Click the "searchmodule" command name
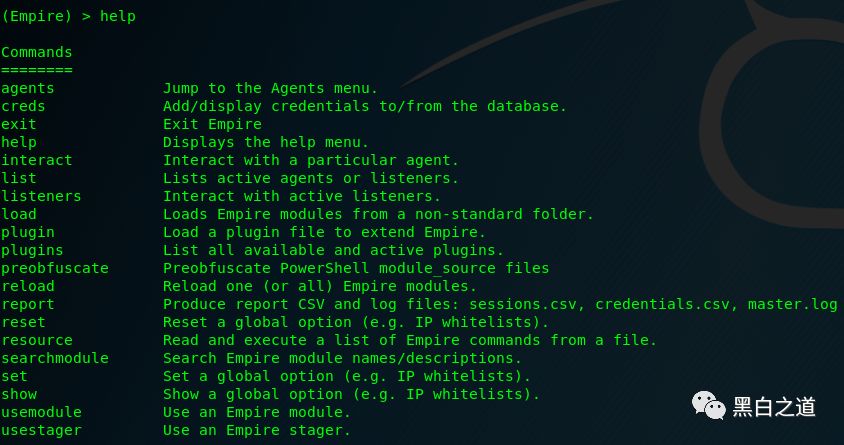The width and height of the screenshot is (844, 445). (55, 358)
